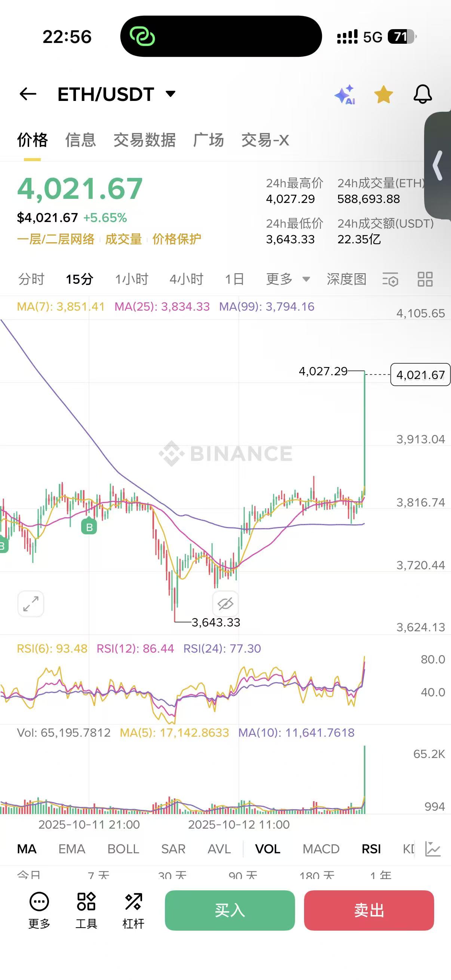
Task: Toggle the MACD indicator
Action: tap(321, 849)
